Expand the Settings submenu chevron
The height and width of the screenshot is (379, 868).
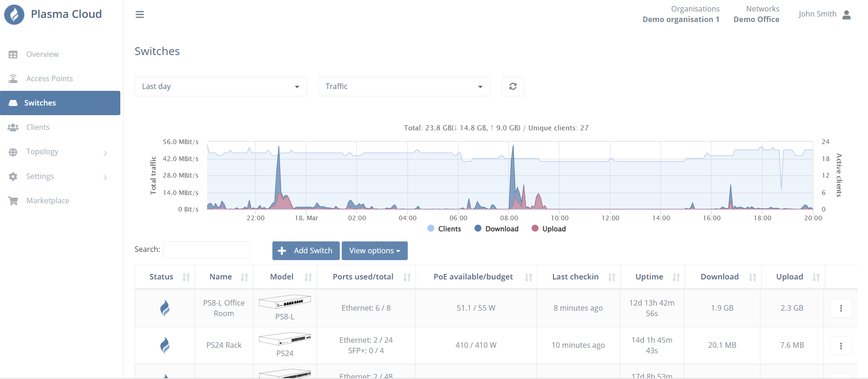(105, 177)
